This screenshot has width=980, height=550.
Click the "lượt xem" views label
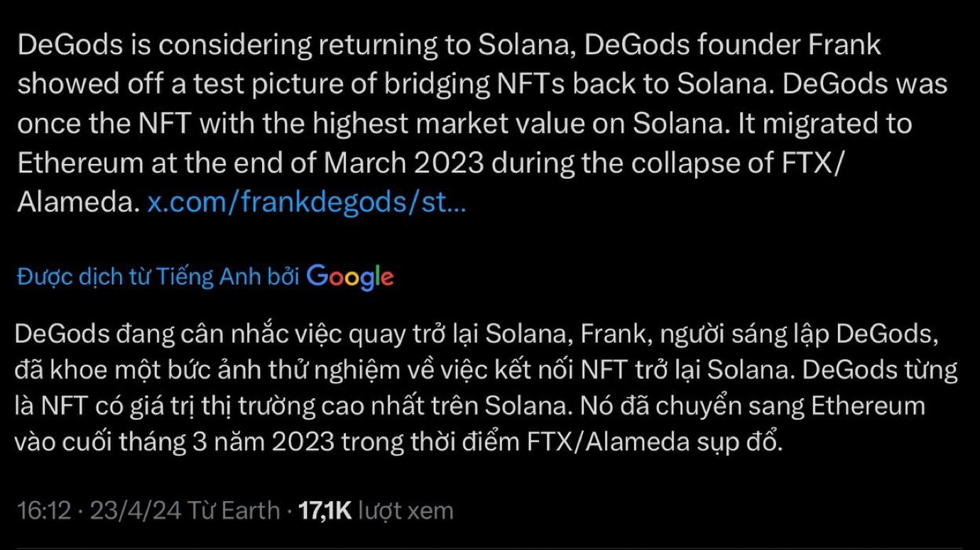click(x=405, y=511)
